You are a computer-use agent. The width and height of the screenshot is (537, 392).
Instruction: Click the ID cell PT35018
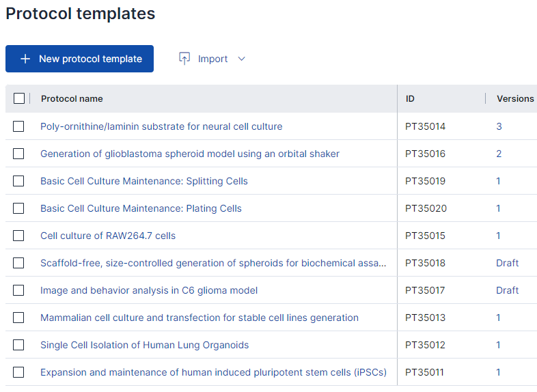pos(426,263)
